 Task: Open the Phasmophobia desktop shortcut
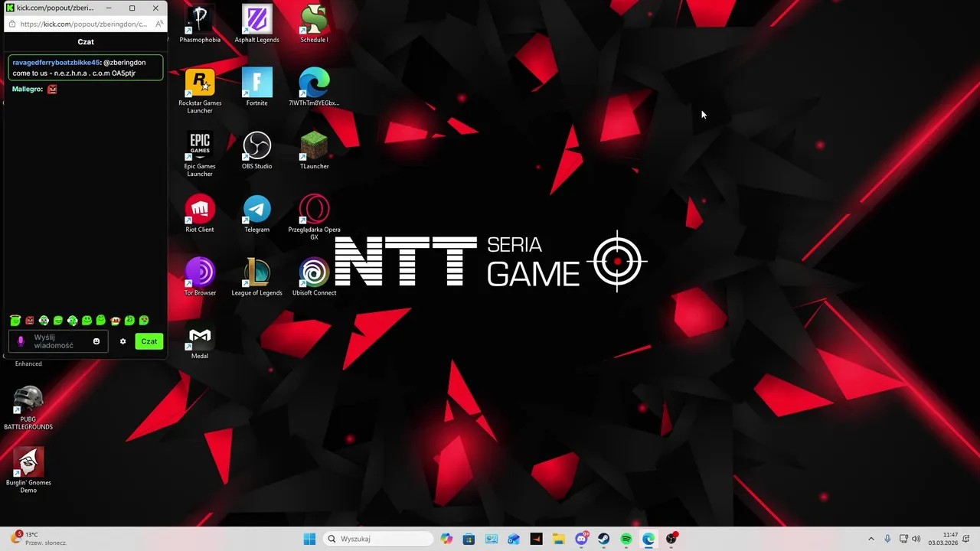pyautogui.click(x=200, y=24)
